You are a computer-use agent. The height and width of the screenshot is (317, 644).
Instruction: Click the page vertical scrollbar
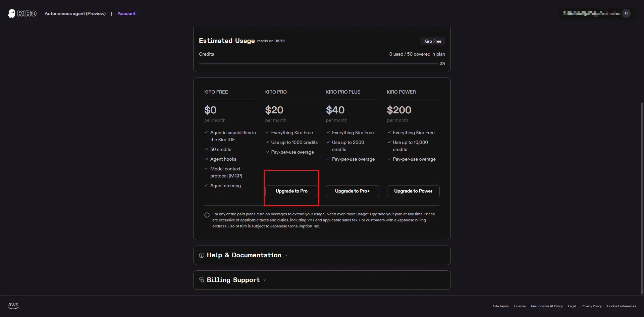[x=642, y=198]
